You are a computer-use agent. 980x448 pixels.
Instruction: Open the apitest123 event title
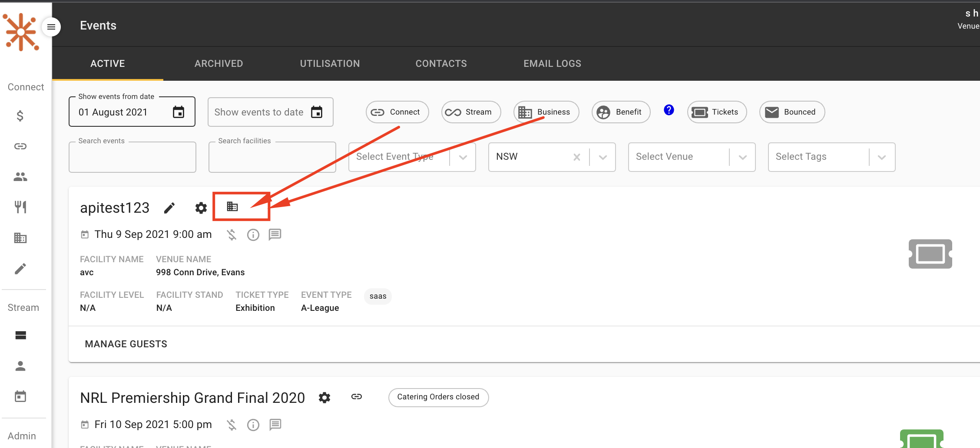pyautogui.click(x=115, y=208)
